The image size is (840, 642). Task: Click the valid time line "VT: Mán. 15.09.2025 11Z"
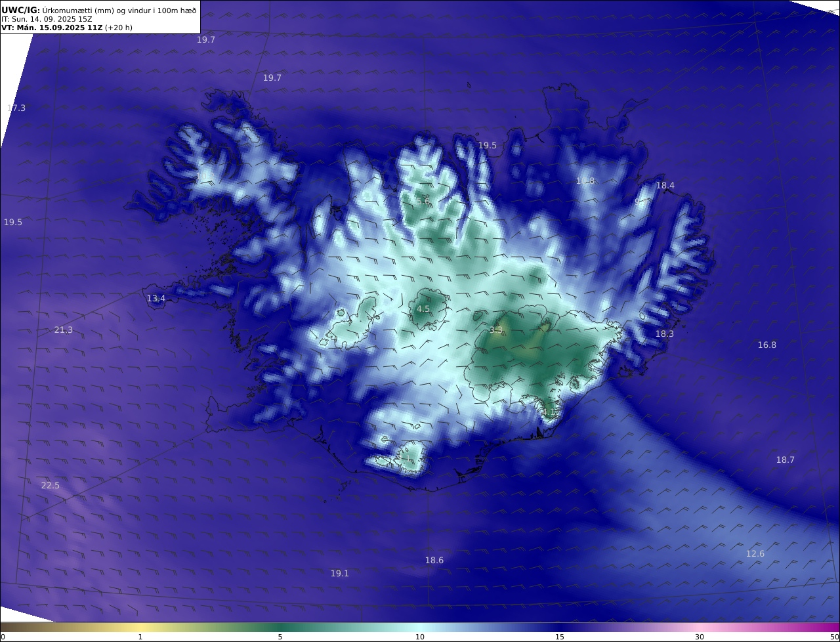tap(52, 28)
